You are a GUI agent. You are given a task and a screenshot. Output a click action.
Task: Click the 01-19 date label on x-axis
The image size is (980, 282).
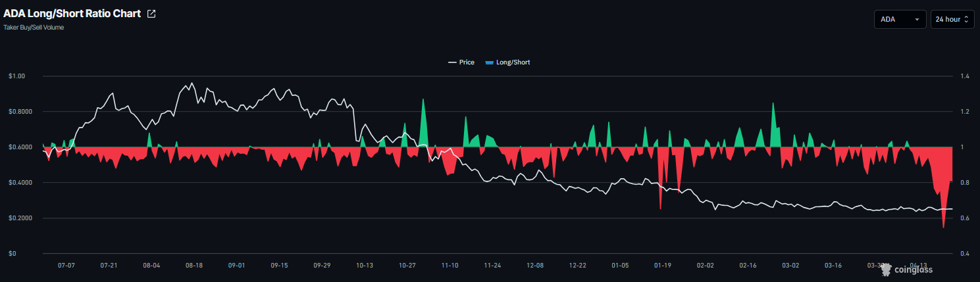click(x=663, y=266)
